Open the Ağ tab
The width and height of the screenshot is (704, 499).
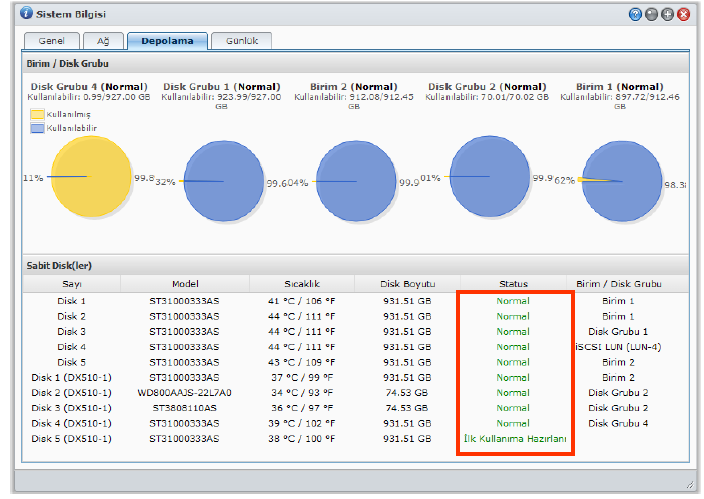point(100,41)
